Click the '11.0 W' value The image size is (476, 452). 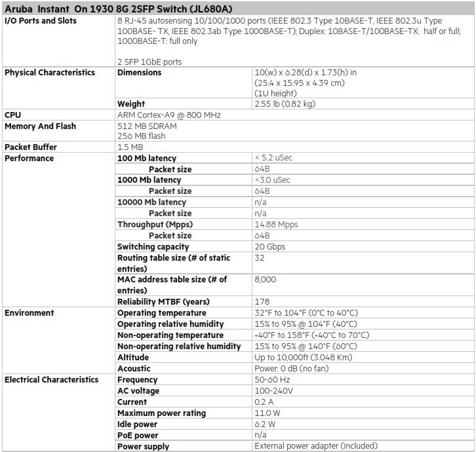[268, 413]
